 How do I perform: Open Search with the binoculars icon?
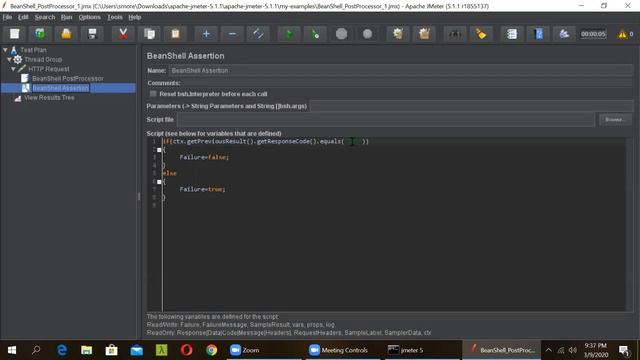(455, 34)
